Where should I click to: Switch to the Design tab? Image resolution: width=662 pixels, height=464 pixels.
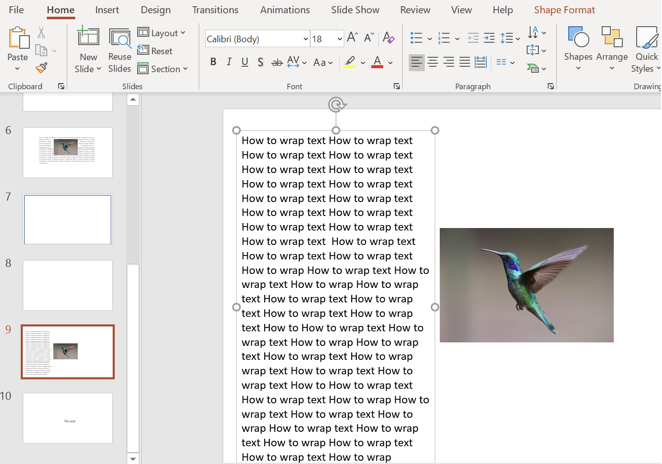pyautogui.click(x=155, y=10)
